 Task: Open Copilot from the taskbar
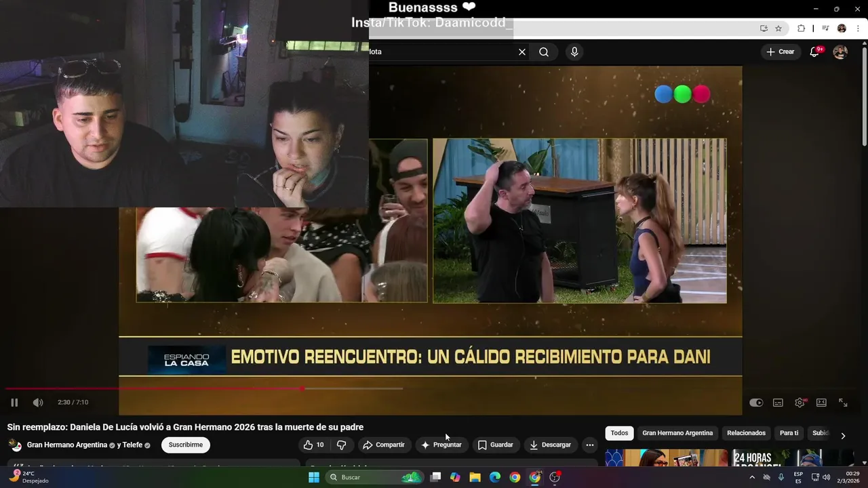coord(455,477)
